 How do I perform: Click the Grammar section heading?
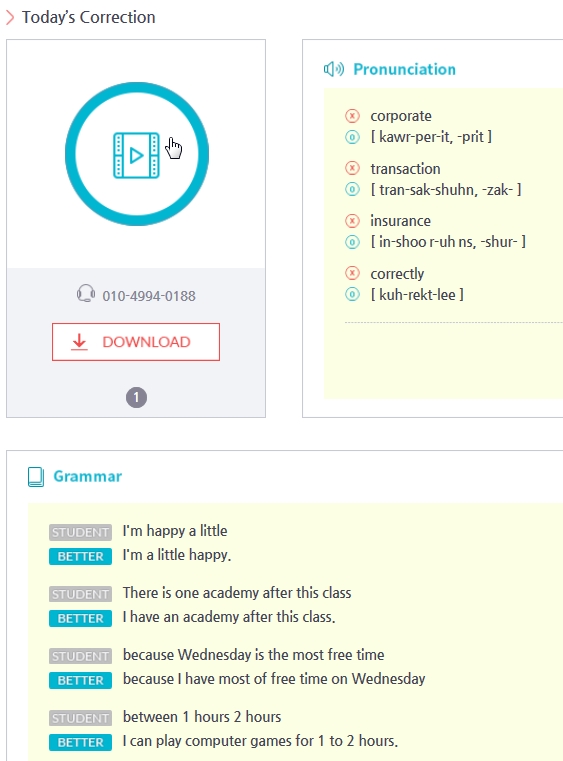[x=87, y=476]
